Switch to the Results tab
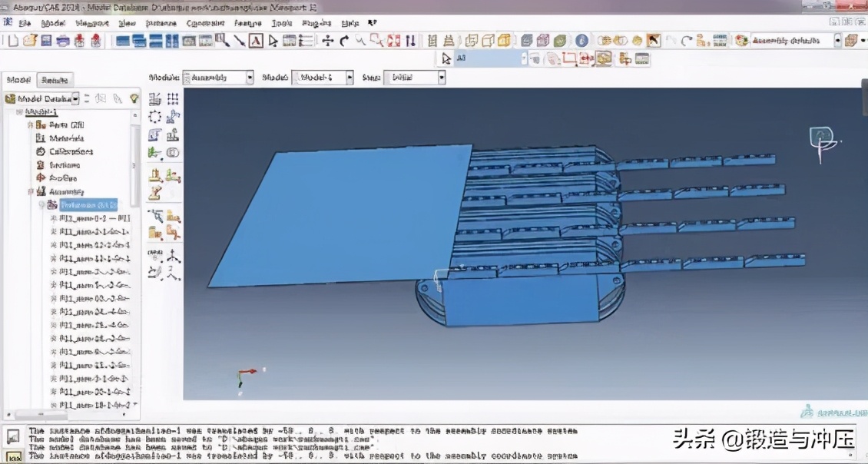The width and height of the screenshot is (868, 464). pyautogui.click(x=55, y=81)
